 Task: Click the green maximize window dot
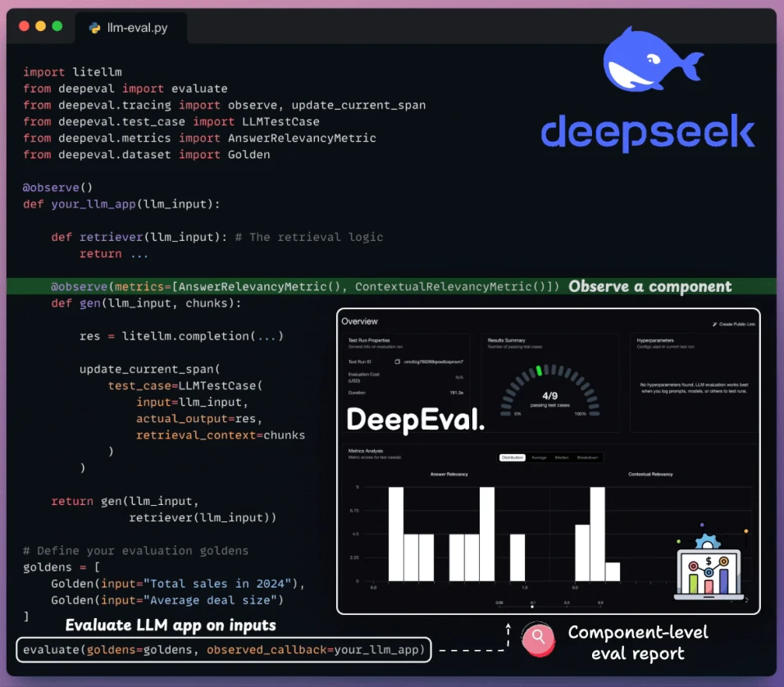click(x=57, y=26)
